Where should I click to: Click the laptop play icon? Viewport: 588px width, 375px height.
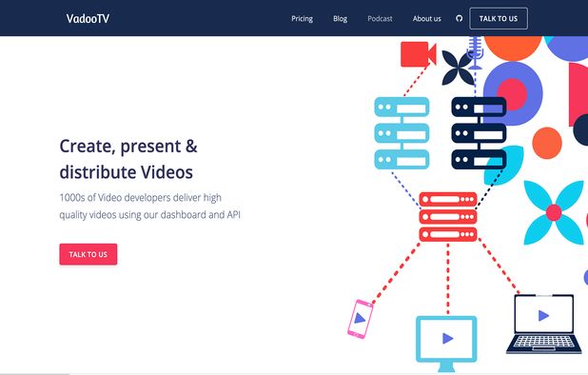coord(543,324)
